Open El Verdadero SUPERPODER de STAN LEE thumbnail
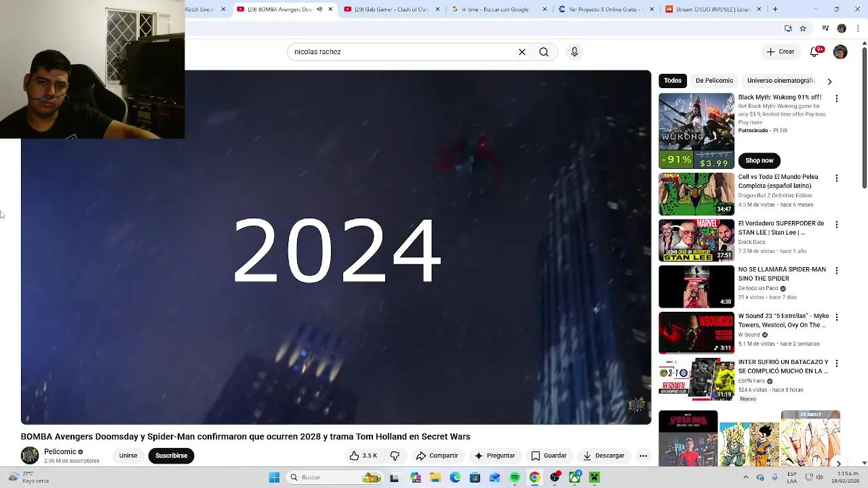Image resolution: width=868 pixels, height=488 pixels. (696, 240)
